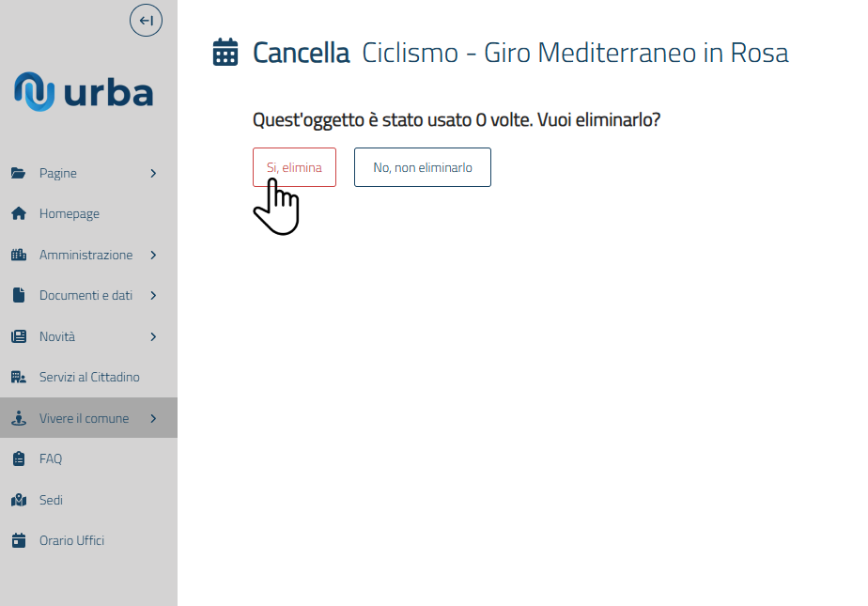The height and width of the screenshot is (606, 868).
Task: Click the Servizi al Cittadino icon
Action: 18,377
